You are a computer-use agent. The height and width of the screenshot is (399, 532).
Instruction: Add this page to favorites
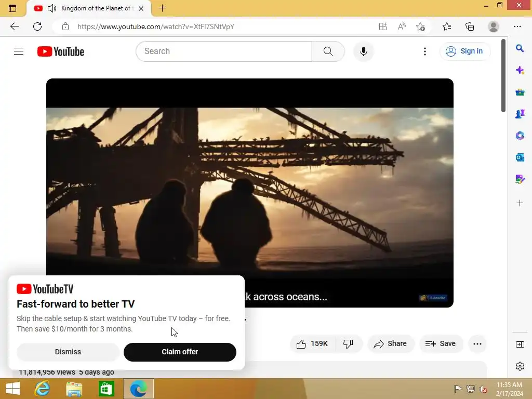click(420, 26)
